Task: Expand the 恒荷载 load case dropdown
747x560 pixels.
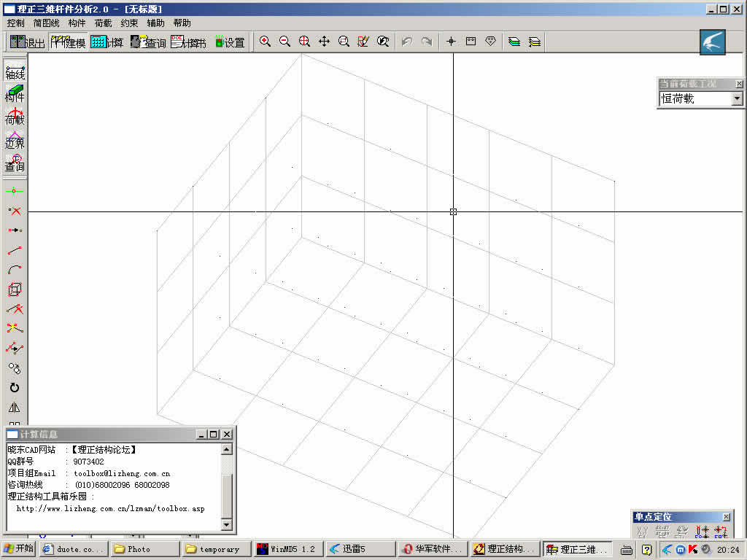Action: click(x=737, y=98)
